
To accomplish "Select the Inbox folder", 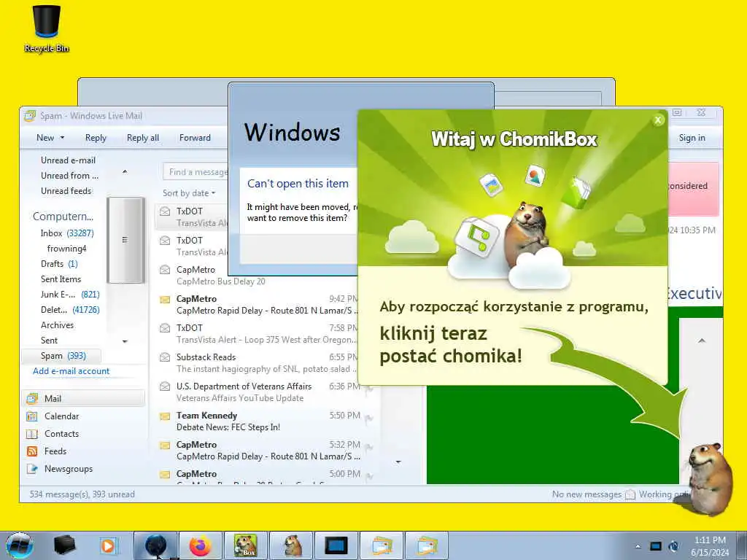I will pos(67,233).
